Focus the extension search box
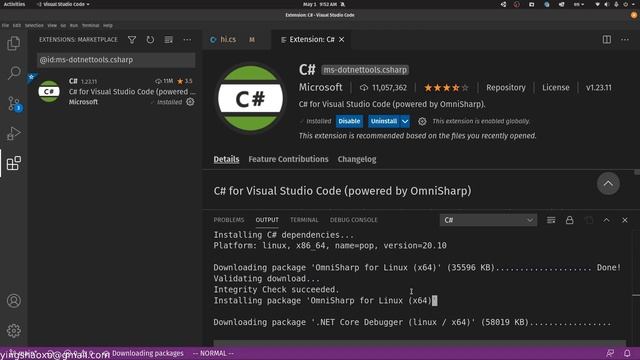Image resolution: width=640 pixels, height=360 pixels. point(116,60)
